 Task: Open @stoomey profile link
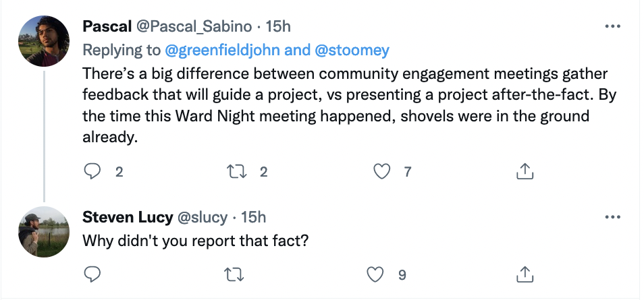[353, 49]
